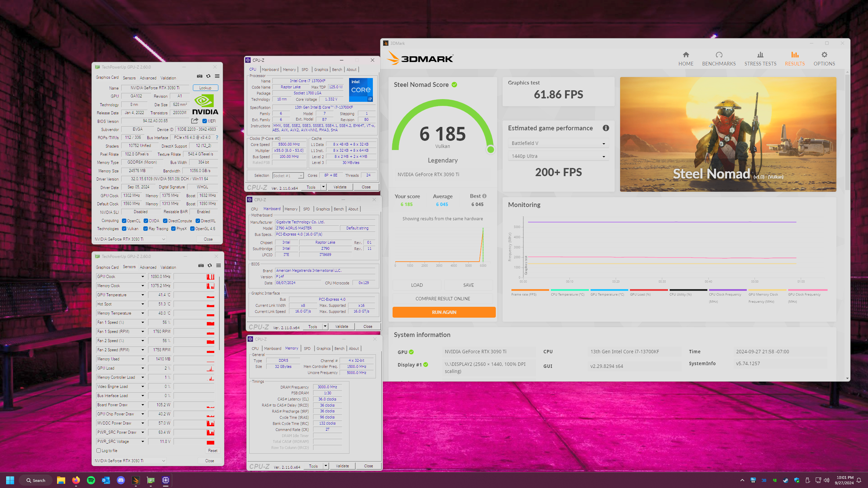Open Discord from the taskbar
The image size is (868, 488).
point(121,480)
